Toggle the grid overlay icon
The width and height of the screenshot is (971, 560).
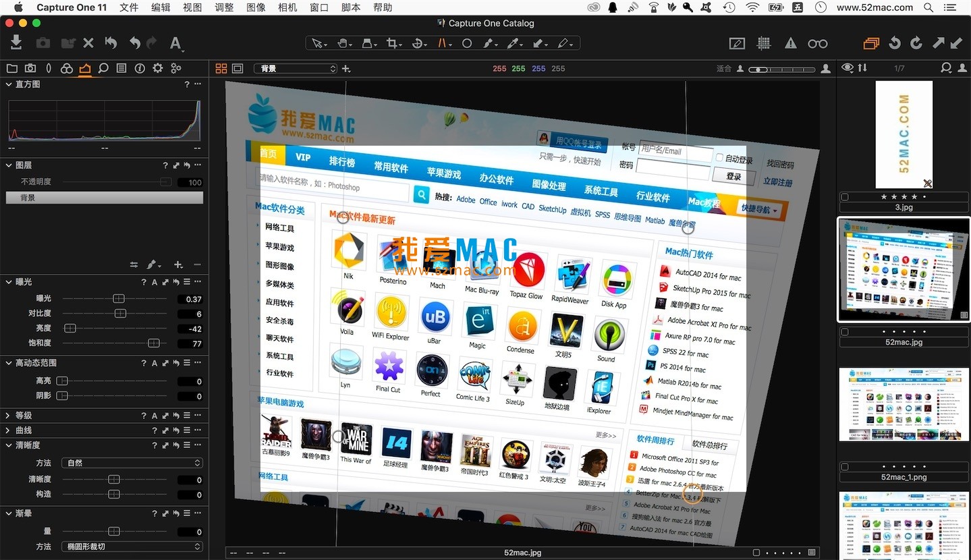pos(764,43)
